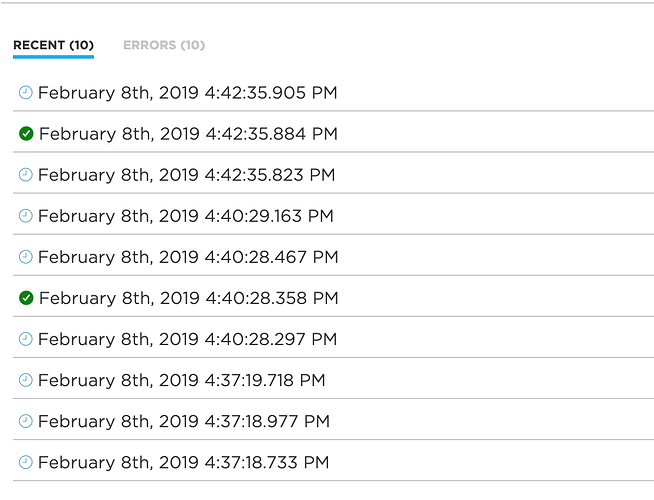This screenshot has height=500, width=654.
Task: Open the 4:42:35.905 PM log entry
Action: point(188,93)
